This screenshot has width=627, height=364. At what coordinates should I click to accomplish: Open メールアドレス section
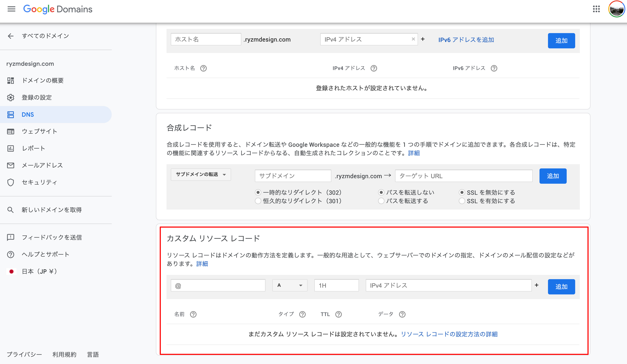tap(42, 165)
